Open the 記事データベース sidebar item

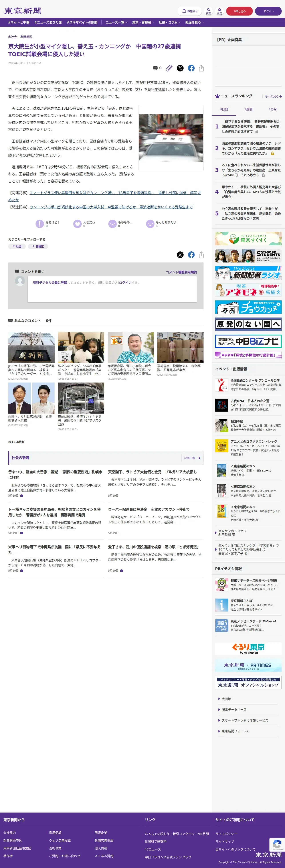point(234,710)
